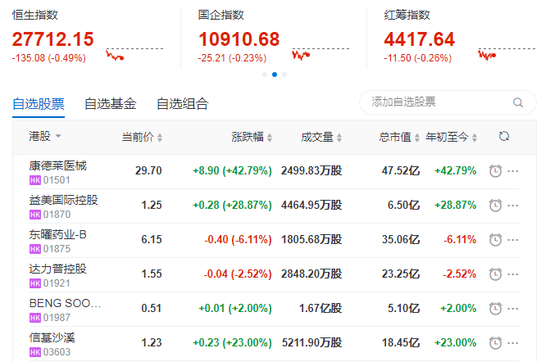The height and width of the screenshot is (362, 550).
Task: Open 恒生指数 mini trend chart
Action: [x=135, y=54]
